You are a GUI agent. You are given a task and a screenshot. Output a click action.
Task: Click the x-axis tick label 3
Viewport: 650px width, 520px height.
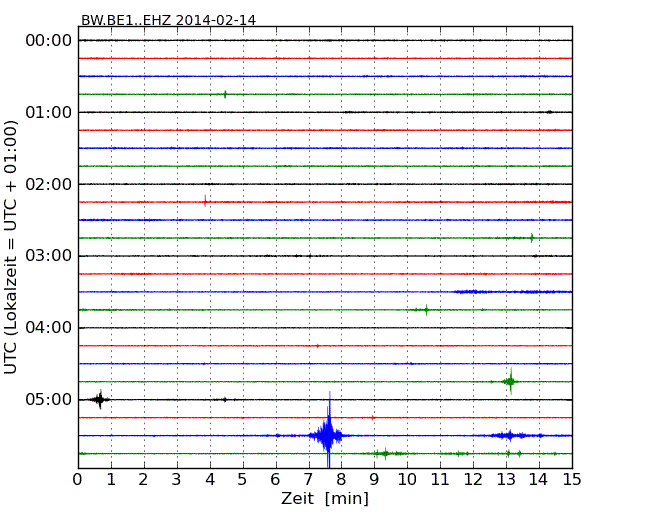pyautogui.click(x=177, y=480)
